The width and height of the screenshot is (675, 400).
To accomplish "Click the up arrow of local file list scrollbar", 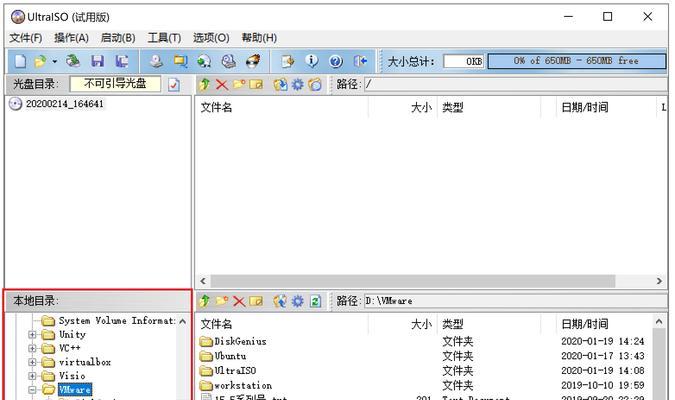I will (659, 321).
